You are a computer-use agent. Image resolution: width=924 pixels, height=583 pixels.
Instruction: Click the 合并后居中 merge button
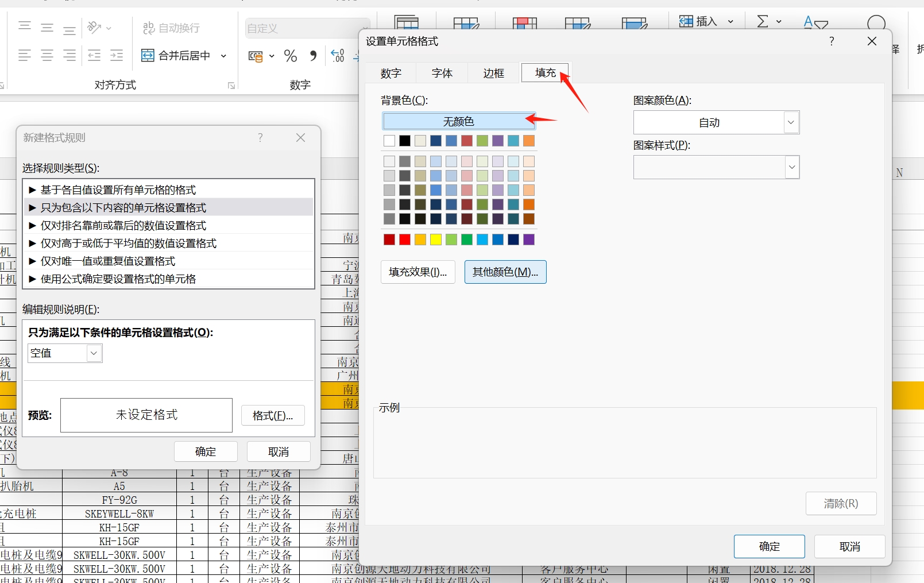(176, 55)
